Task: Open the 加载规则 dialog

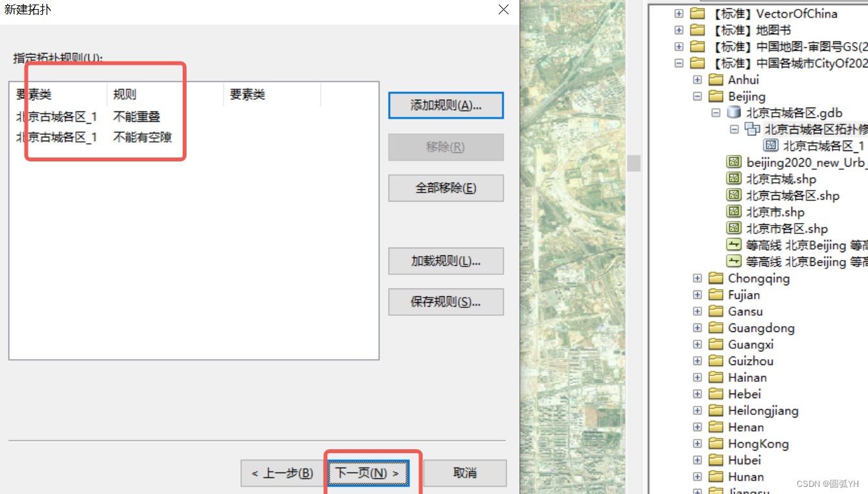Action: coord(446,261)
